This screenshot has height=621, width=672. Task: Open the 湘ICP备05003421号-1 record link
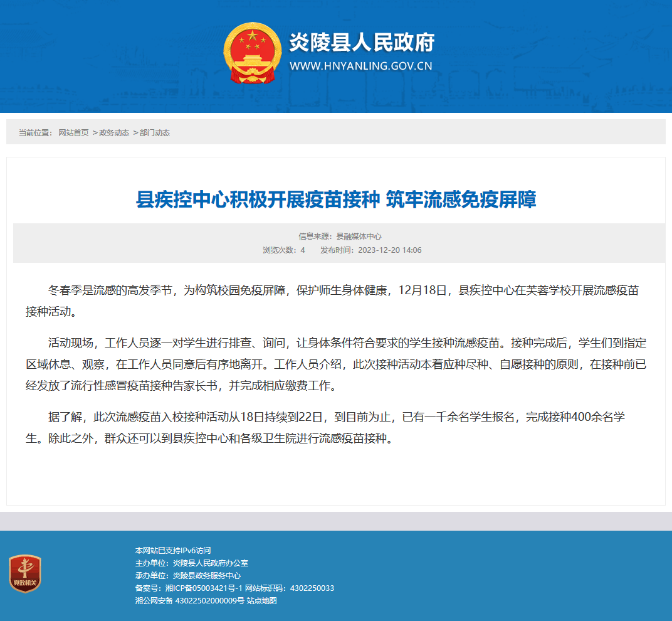pyautogui.click(x=204, y=588)
